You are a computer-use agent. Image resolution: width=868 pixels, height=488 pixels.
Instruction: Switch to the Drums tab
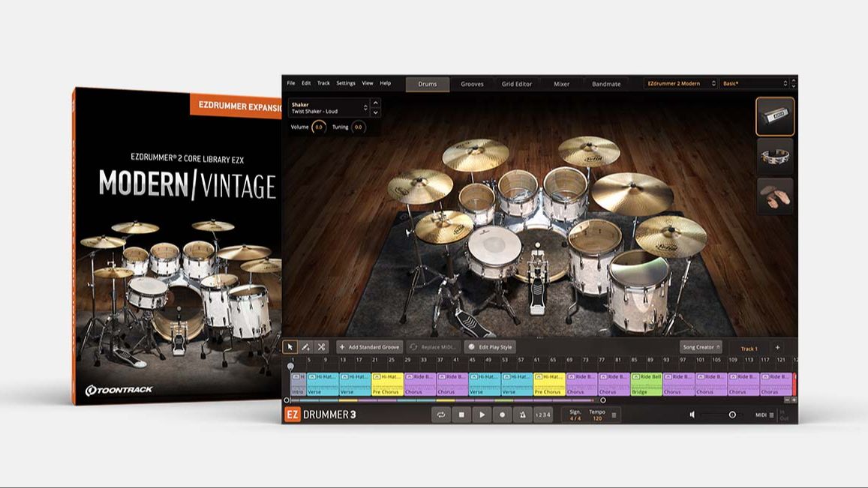(x=428, y=84)
